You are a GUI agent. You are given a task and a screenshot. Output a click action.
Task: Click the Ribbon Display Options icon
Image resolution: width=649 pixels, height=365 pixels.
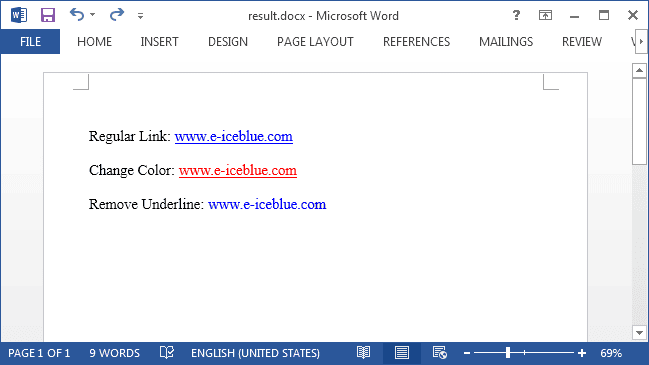pos(545,15)
